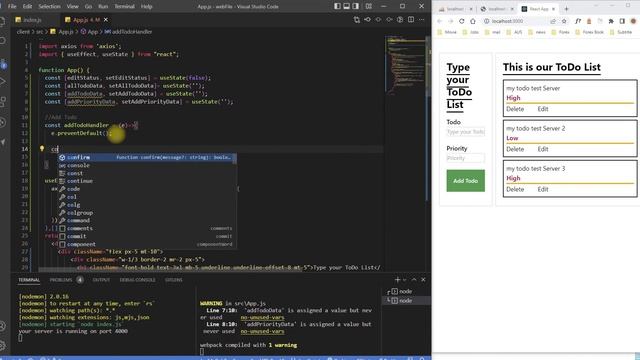Screen dimensions: 640x360
Task: Toggle the bottom panel layout icon
Action: [x=346, y=6]
